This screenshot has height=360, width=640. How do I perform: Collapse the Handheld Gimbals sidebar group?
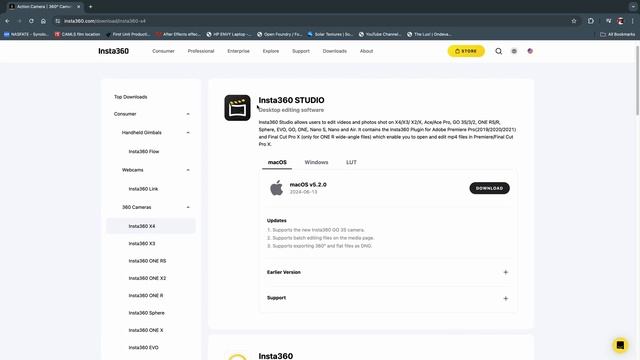click(x=188, y=133)
